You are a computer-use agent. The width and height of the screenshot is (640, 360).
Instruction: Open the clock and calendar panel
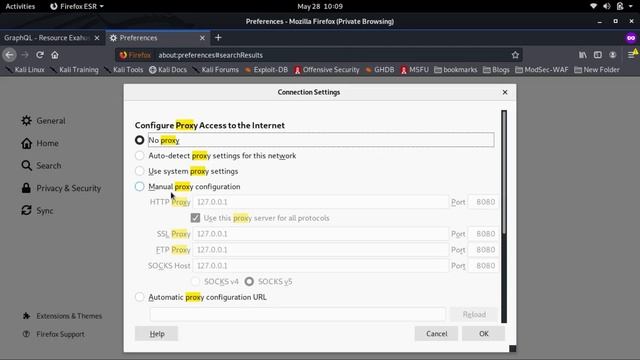point(320,6)
